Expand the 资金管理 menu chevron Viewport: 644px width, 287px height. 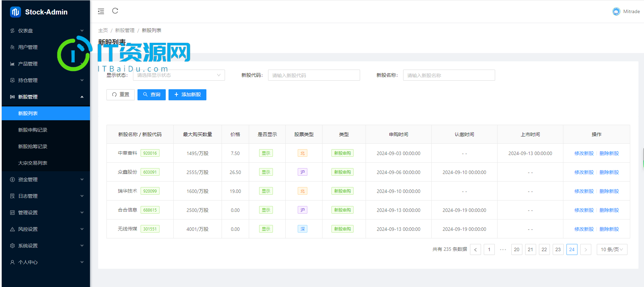point(82,180)
